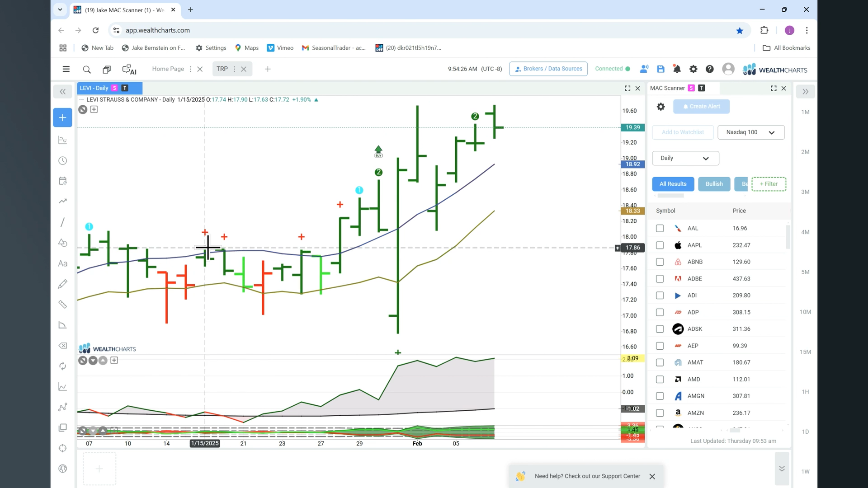Click the save layout floppy icon
868x488 pixels.
pyautogui.click(x=660, y=69)
